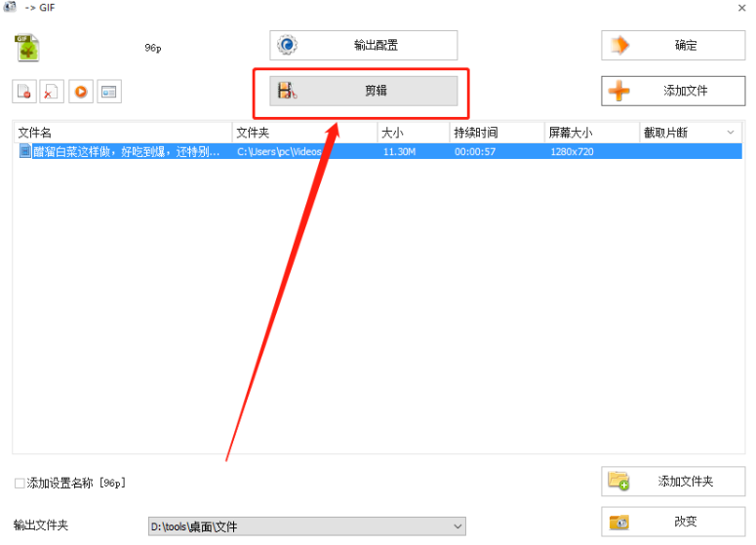Enable the 添加设置名称 [96p] checkbox
This screenshot has width=756, height=545.
pyautogui.click(x=20, y=483)
